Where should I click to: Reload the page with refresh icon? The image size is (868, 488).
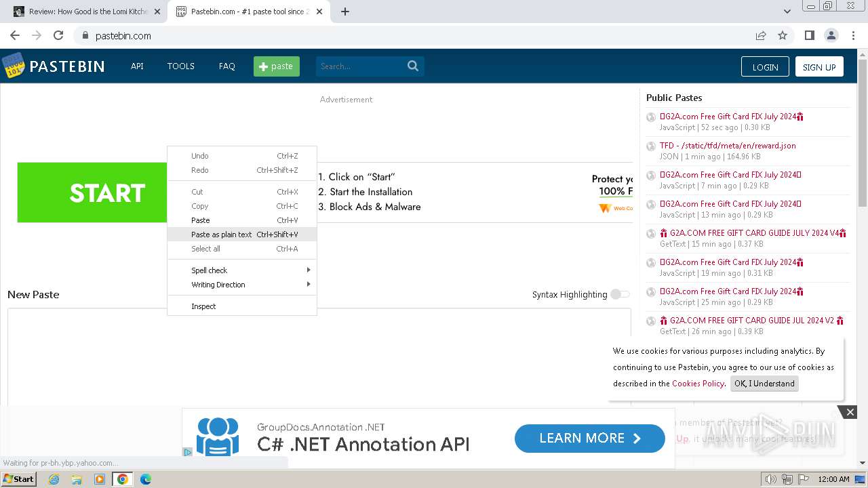click(58, 35)
